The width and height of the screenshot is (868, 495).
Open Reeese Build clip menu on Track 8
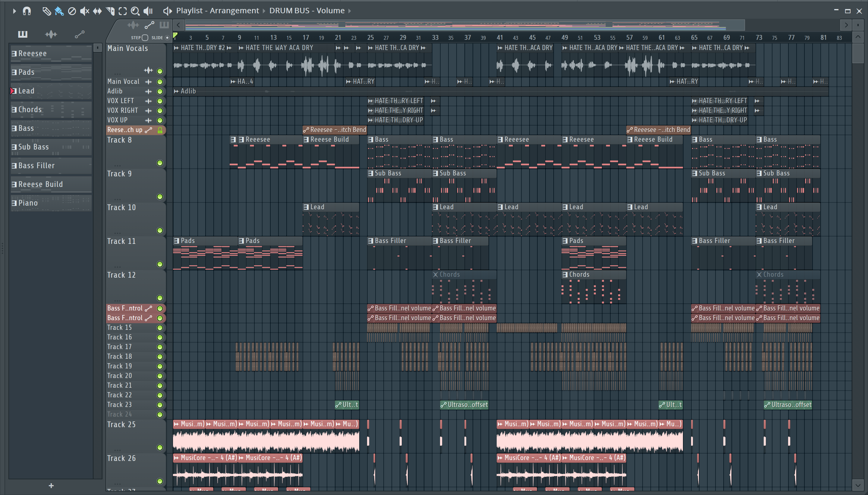pyautogui.click(x=306, y=139)
